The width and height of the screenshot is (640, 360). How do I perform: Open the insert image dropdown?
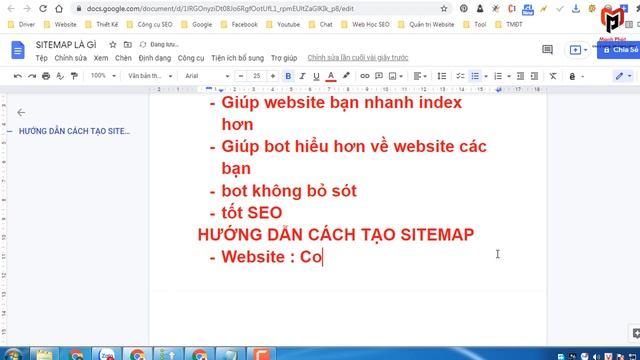pos(396,76)
